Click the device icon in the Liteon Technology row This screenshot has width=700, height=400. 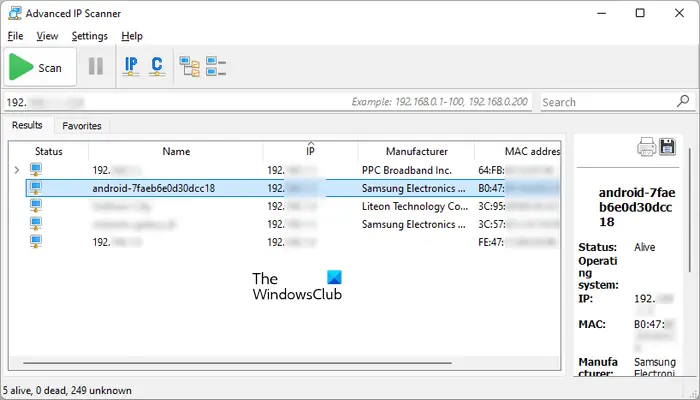click(x=36, y=206)
